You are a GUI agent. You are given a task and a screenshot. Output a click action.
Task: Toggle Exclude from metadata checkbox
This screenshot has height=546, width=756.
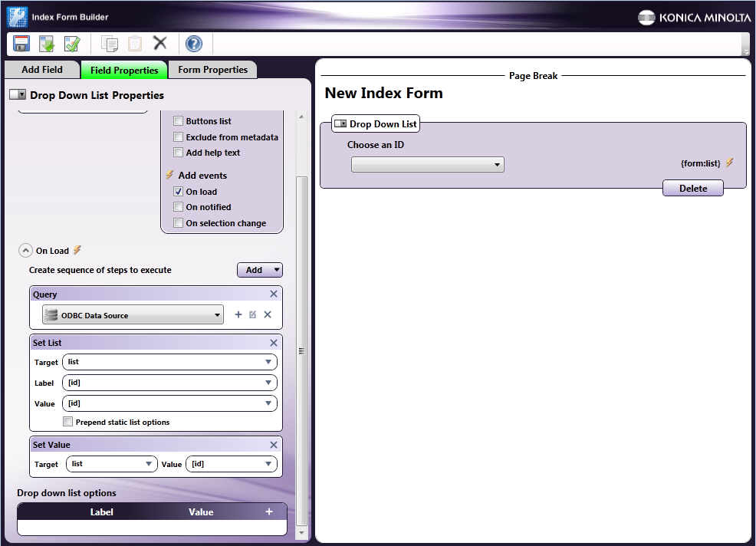179,137
